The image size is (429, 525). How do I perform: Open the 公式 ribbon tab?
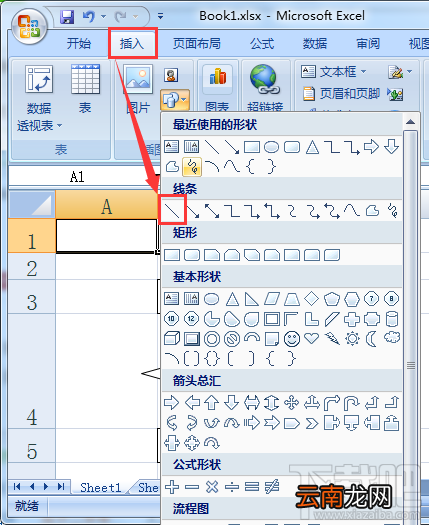pyautogui.click(x=262, y=44)
